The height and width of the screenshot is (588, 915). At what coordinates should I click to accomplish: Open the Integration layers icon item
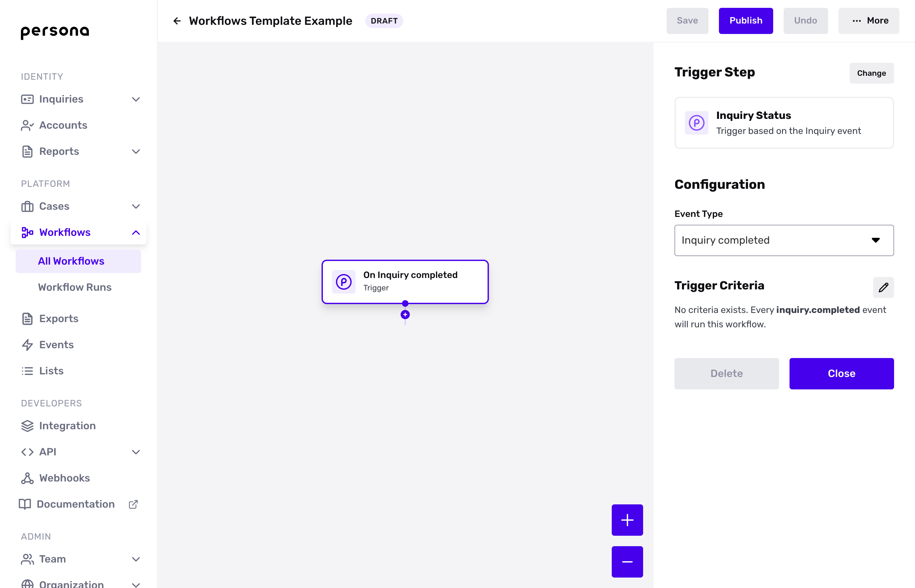[27, 426]
